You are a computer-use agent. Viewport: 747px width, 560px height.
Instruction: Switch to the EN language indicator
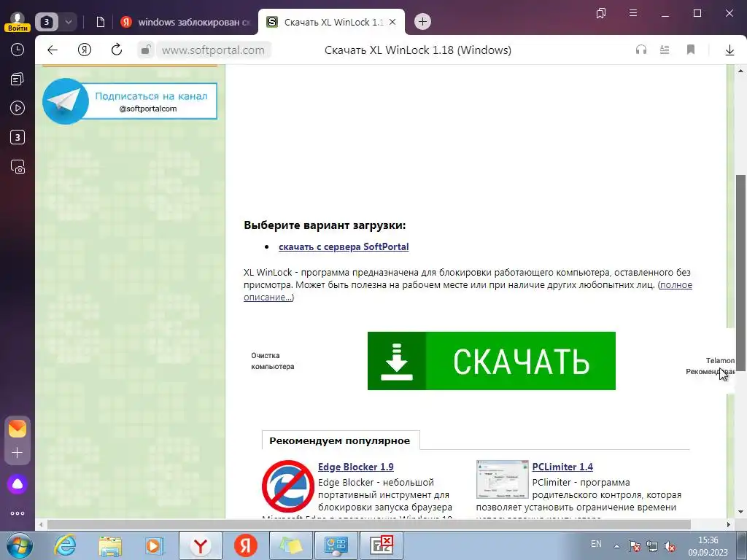(596, 544)
